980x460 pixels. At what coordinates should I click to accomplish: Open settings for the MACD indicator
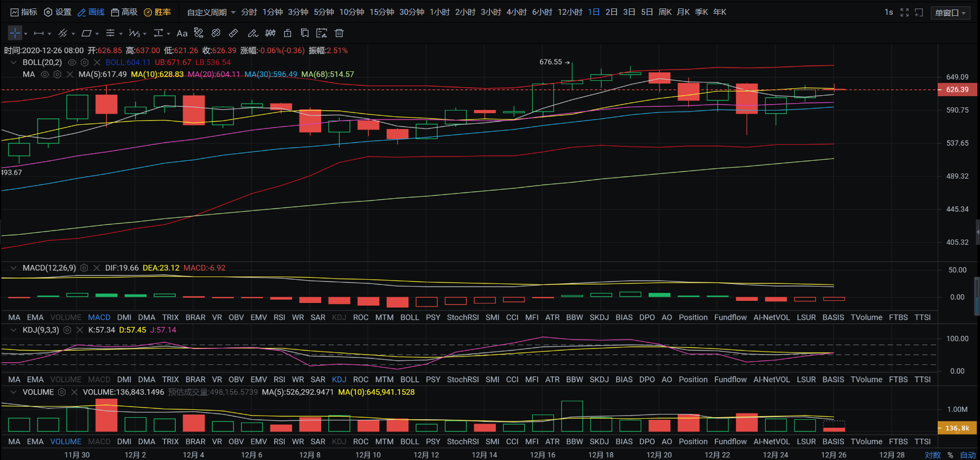(x=84, y=268)
